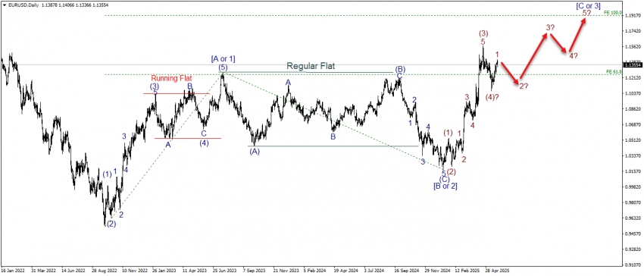The height and width of the screenshot is (276, 644).
Task: Click the current price tag 1.13554
Action: pos(632,64)
